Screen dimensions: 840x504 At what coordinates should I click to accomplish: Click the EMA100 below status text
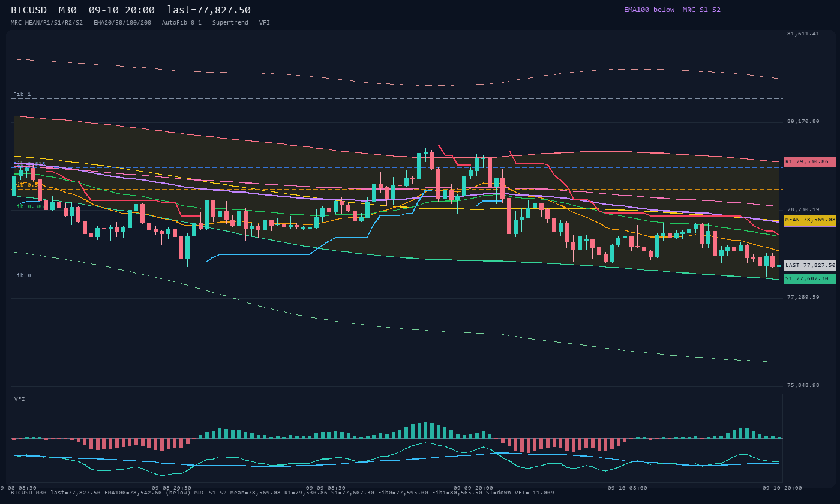click(649, 10)
